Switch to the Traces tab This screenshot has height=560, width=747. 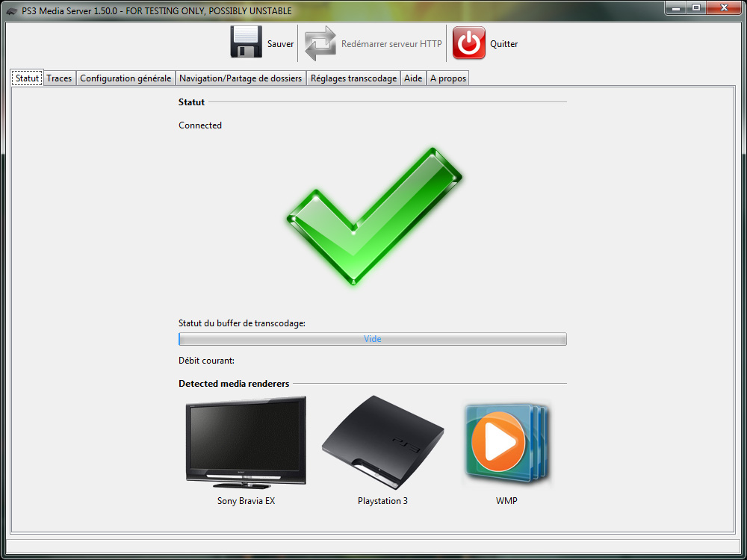(x=59, y=78)
